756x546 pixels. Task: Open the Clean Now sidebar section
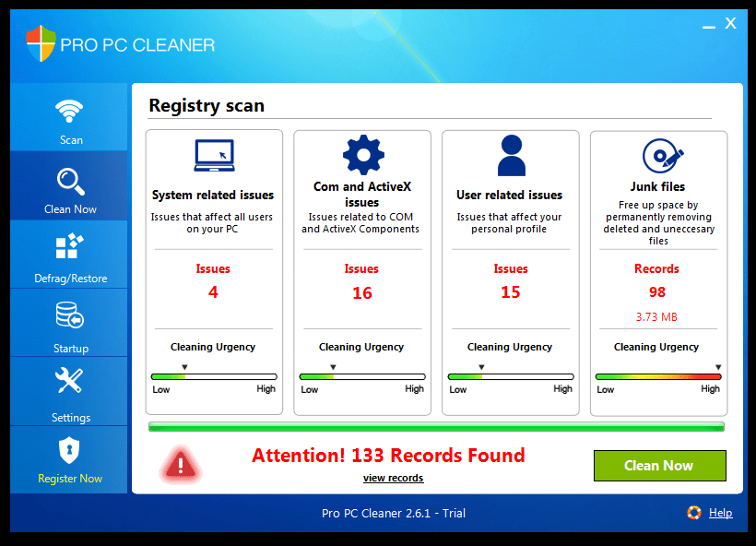[69, 189]
